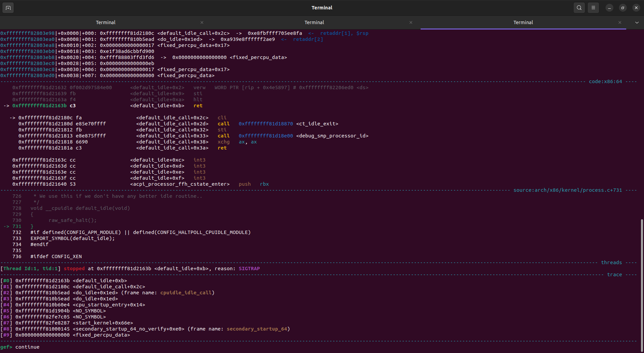This screenshot has height=353, width=644.
Task: Switch to the first Terminal tab
Action: (x=106, y=22)
